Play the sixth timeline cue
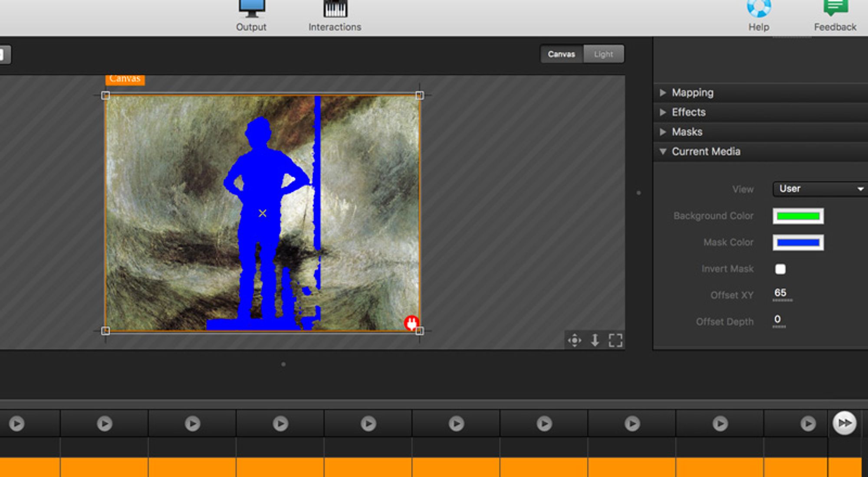Viewport: 868px width, 477px height. point(456,423)
